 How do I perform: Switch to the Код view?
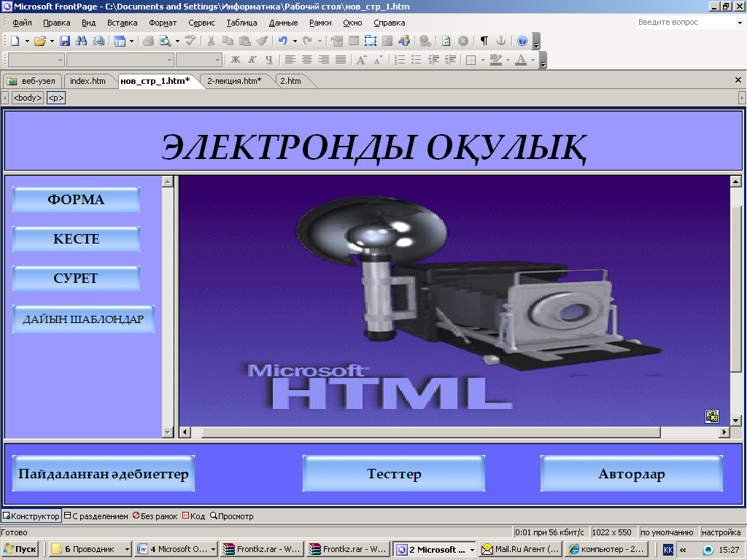pos(193,516)
